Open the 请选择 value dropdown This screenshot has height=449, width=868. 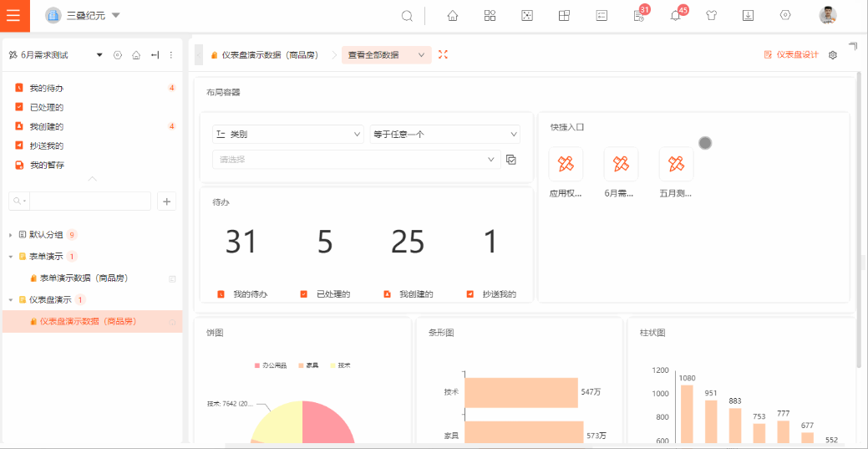tap(357, 160)
